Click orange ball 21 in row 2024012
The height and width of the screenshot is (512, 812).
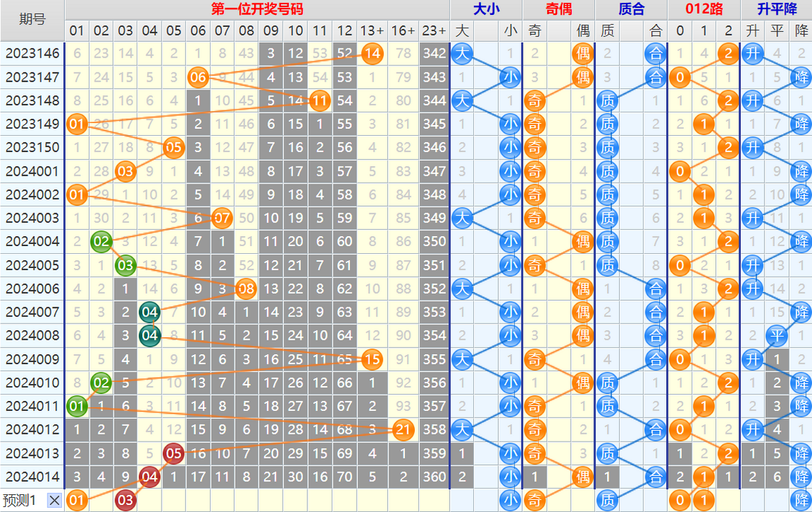403,430
